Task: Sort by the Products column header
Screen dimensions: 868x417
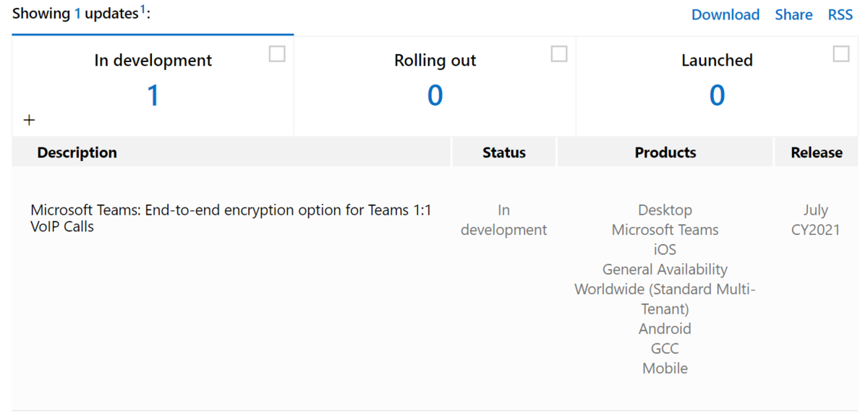Action: 665,152
